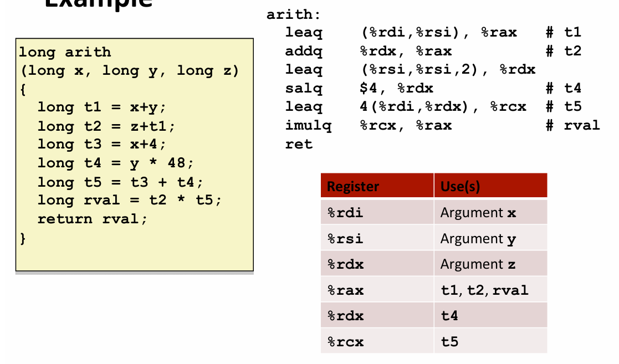Click the "arith:" assembly label
The width and height of the screenshot is (619, 364).
(293, 15)
